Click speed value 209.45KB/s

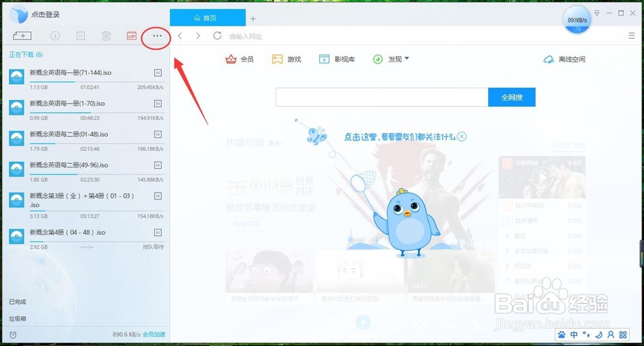[x=150, y=87]
